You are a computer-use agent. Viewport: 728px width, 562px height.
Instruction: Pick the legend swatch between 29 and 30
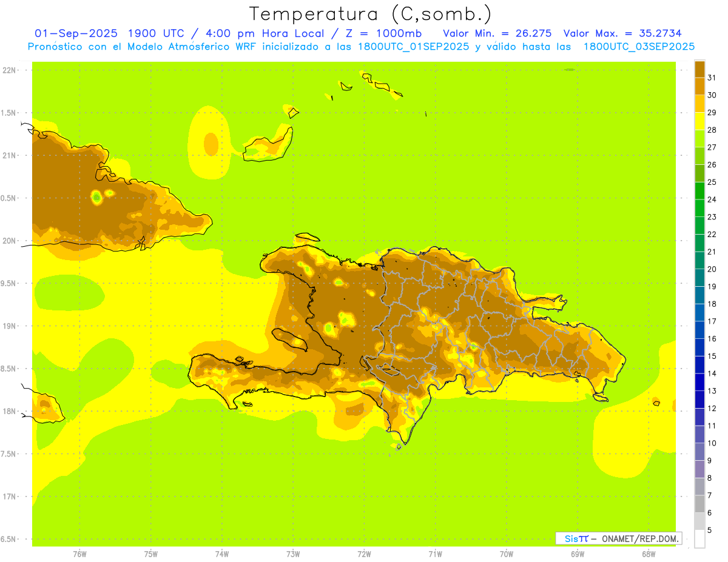coord(699,104)
